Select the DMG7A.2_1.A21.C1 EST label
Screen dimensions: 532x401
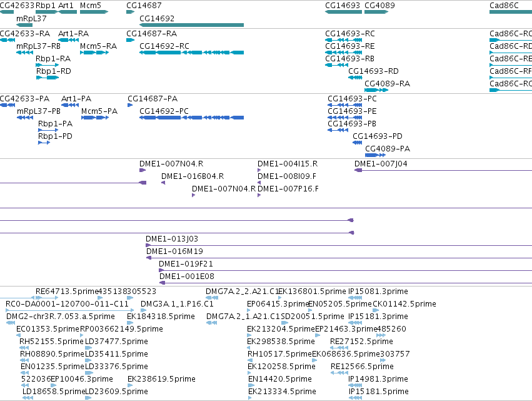tap(243, 317)
